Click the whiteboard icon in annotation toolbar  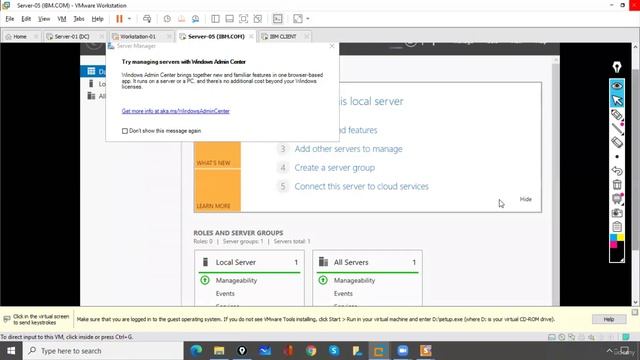(617, 199)
